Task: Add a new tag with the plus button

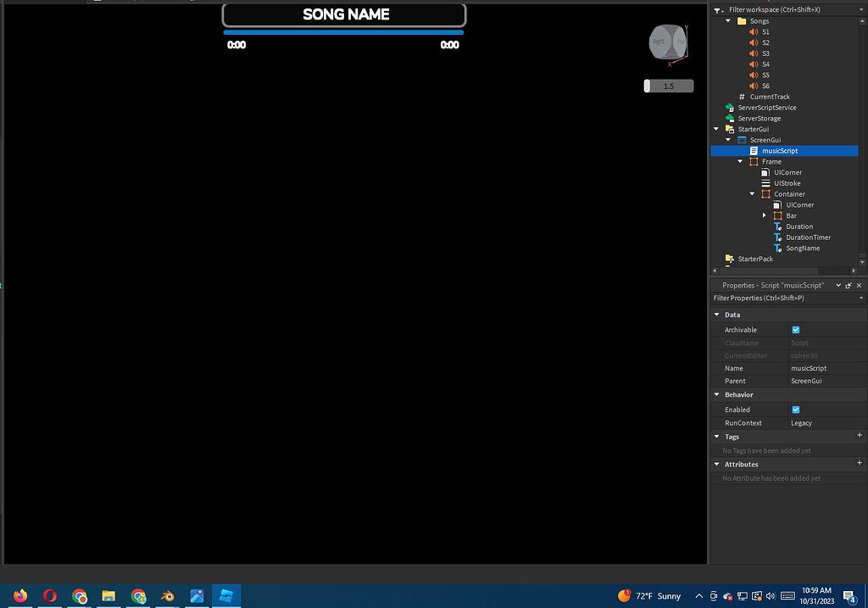Action: (x=860, y=436)
